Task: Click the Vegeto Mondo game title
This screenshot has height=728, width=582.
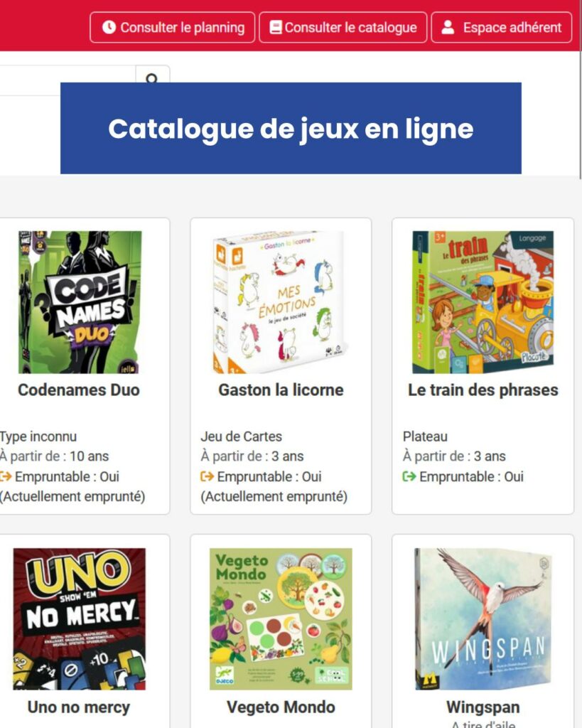Action: point(281,707)
